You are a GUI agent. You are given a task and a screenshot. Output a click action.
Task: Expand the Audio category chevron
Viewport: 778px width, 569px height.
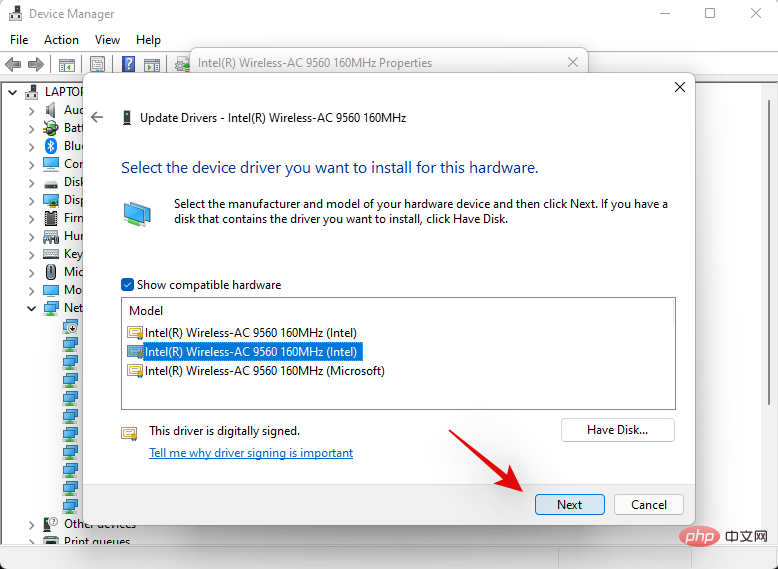(32, 110)
